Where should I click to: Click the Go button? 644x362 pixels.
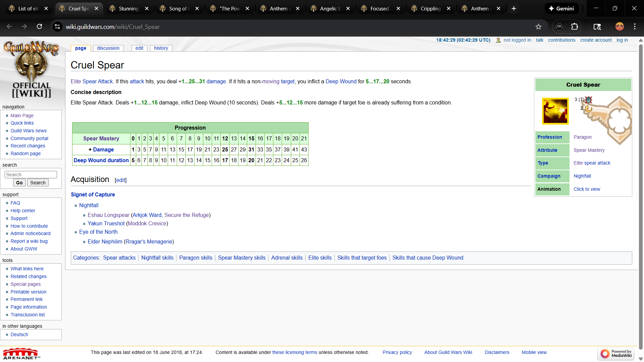point(19,183)
